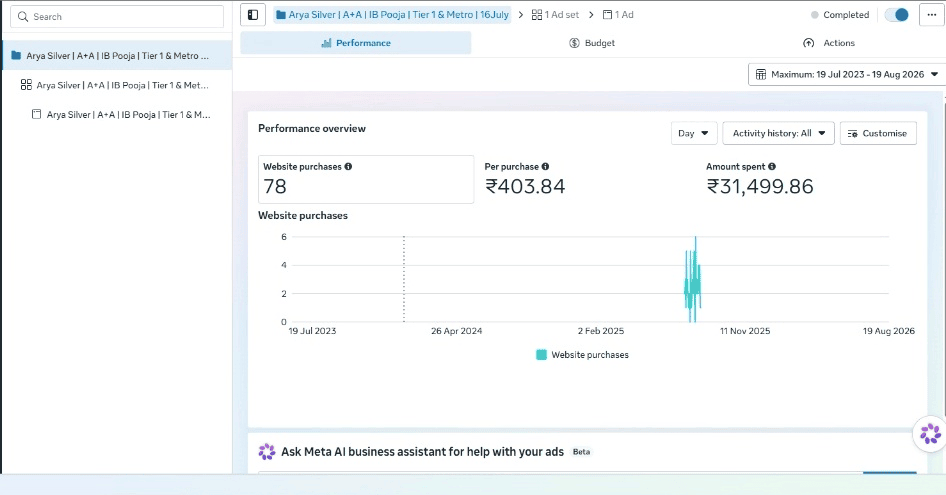Switch to the Performance tab
This screenshot has width=946, height=495.
pyautogui.click(x=356, y=43)
